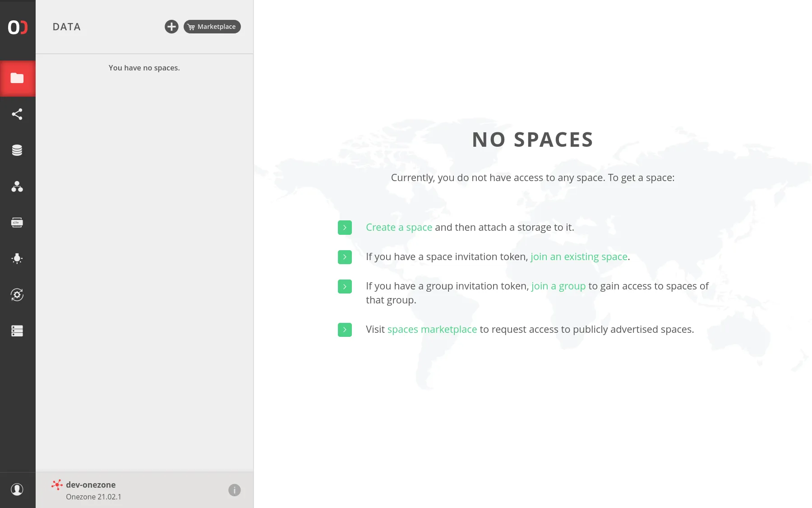The image size is (812, 508).
Task: Expand the Create a space step chevron
Action: click(x=345, y=228)
